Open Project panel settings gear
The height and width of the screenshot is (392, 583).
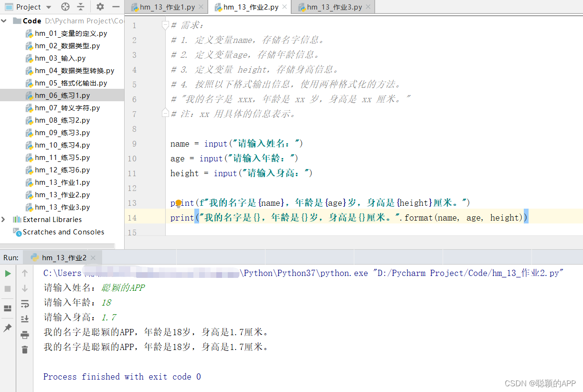100,7
